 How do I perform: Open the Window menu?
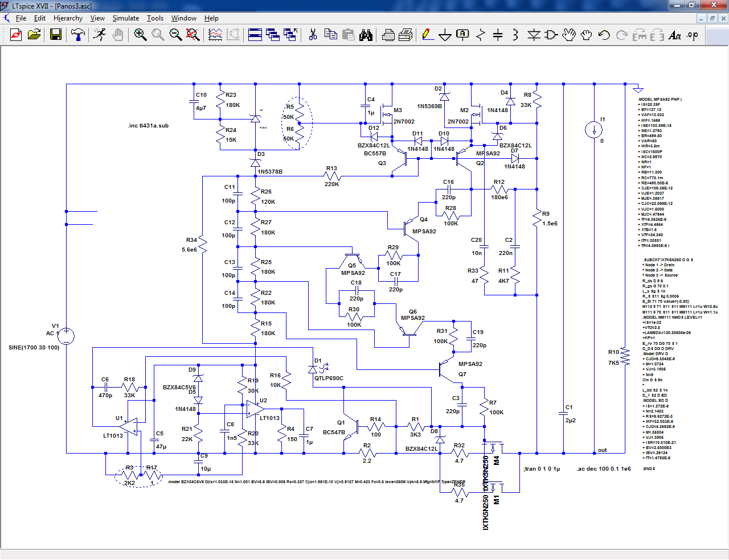click(184, 18)
